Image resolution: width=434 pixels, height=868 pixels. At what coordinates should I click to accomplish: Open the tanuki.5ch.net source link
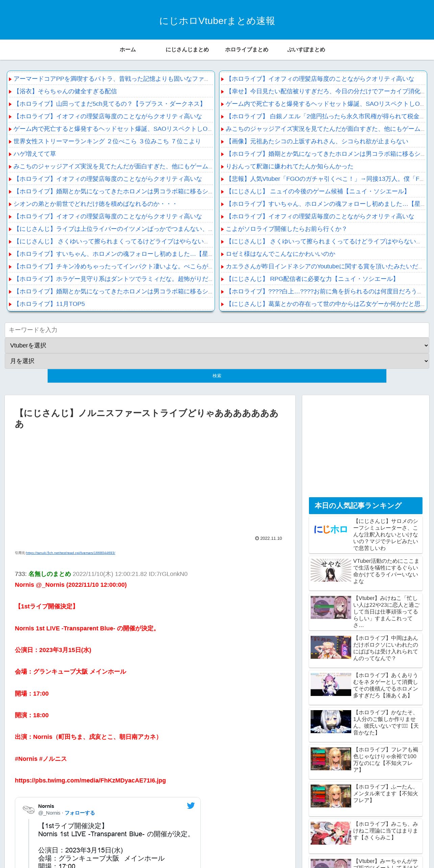71,553
